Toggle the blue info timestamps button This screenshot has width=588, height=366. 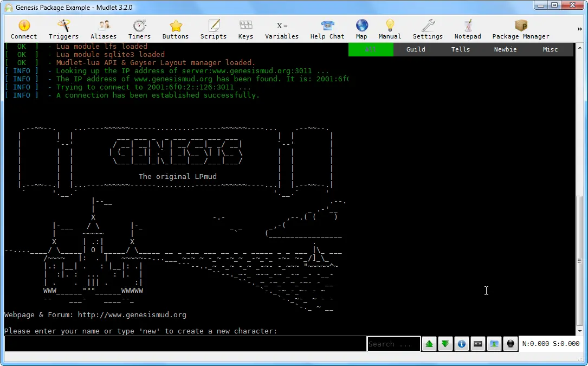point(462,344)
